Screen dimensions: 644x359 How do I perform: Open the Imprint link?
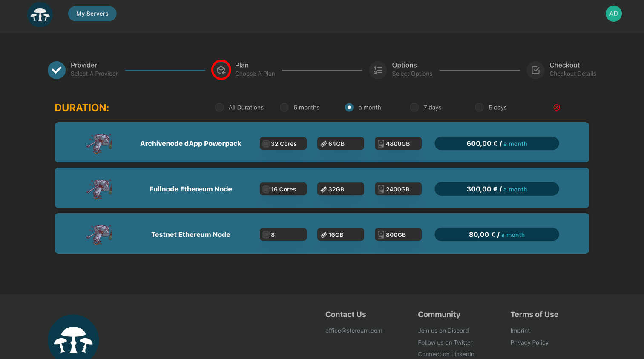tap(520, 331)
